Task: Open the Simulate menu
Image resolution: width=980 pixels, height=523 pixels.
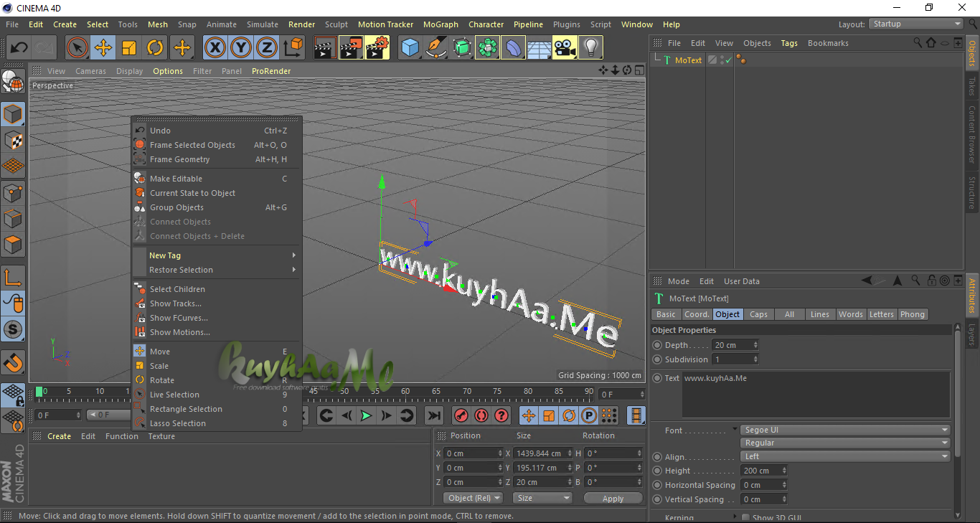Action: [x=263, y=24]
